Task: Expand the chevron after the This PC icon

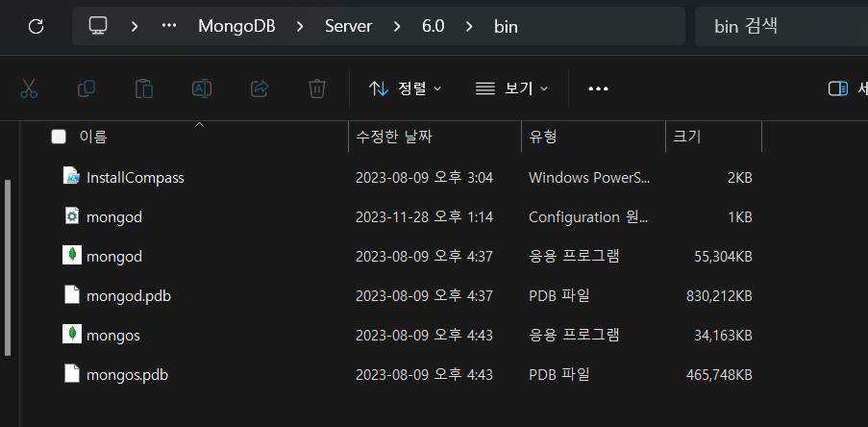Action: coord(135,26)
